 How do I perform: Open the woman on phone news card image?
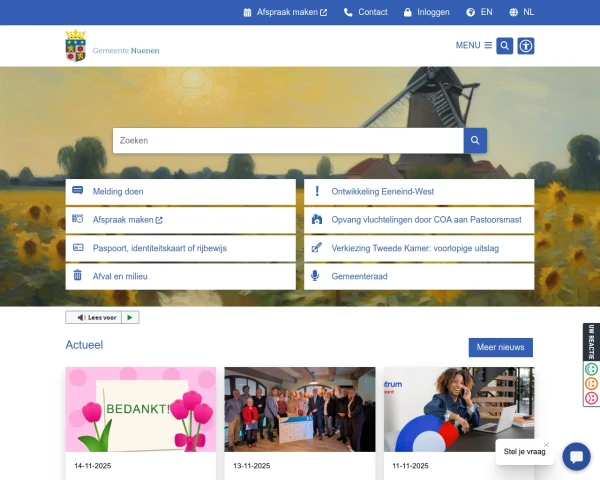459,410
